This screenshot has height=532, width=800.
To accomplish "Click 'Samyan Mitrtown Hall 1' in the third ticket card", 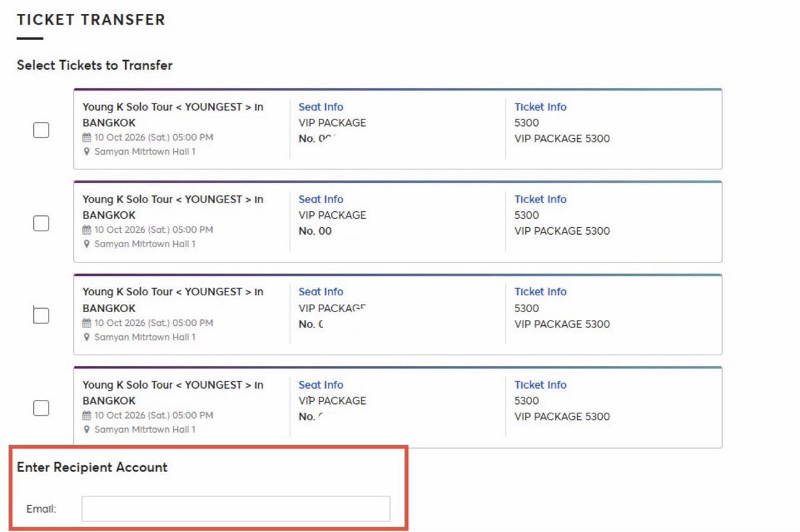I will [145, 337].
